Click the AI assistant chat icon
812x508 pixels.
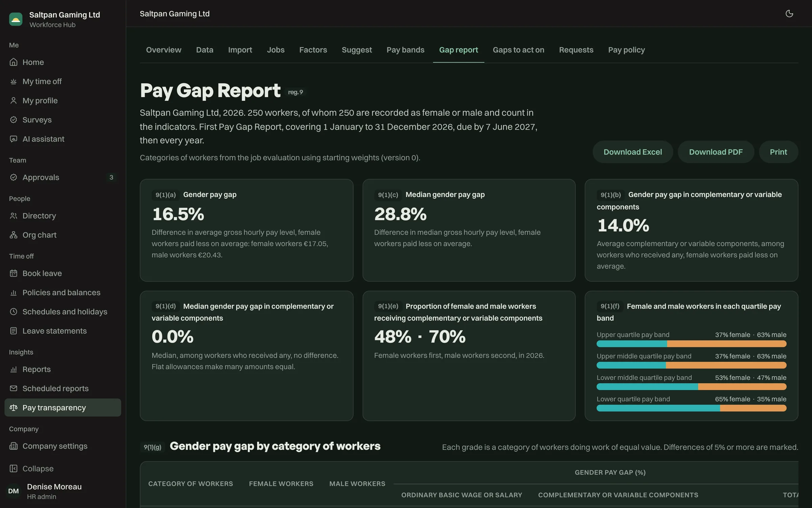pos(14,139)
